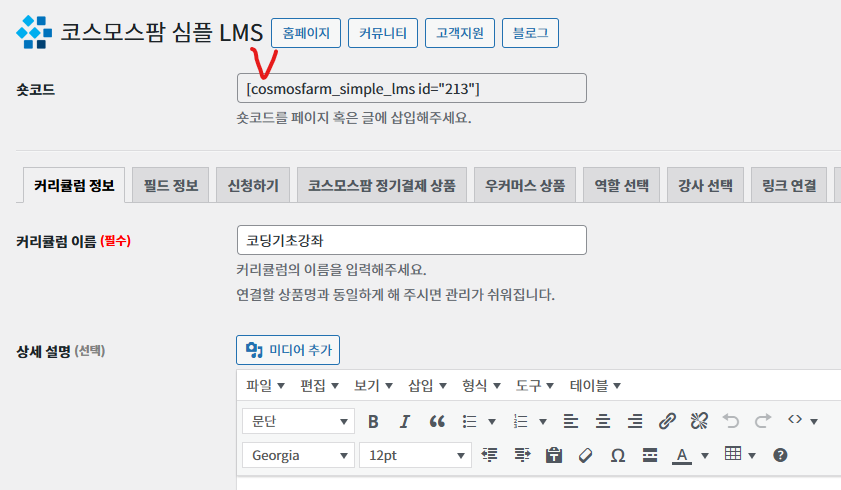The height and width of the screenshot is (490, 841).
Task: Open the 코스모스팜 정기결제 상품 tab
Action: point(382,185)
